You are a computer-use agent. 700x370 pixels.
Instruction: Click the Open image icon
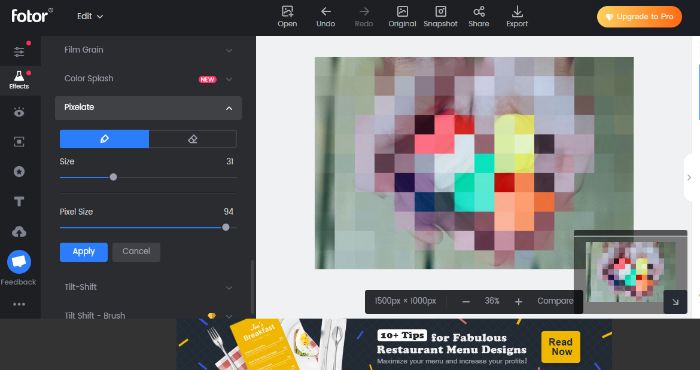[287, 17]
